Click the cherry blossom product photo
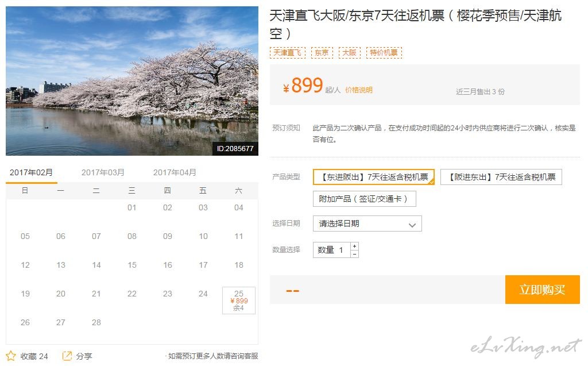 pyautogui.click(x=132, y=80)
